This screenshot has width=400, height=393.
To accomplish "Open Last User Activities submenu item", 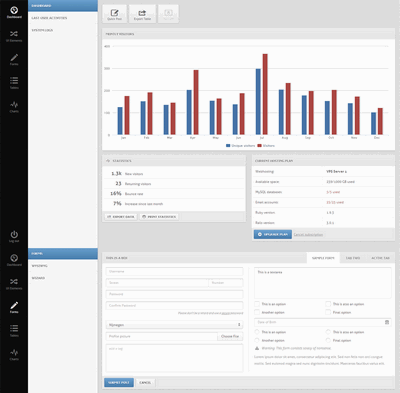I will pyautogui.click(x=63, y=18).
